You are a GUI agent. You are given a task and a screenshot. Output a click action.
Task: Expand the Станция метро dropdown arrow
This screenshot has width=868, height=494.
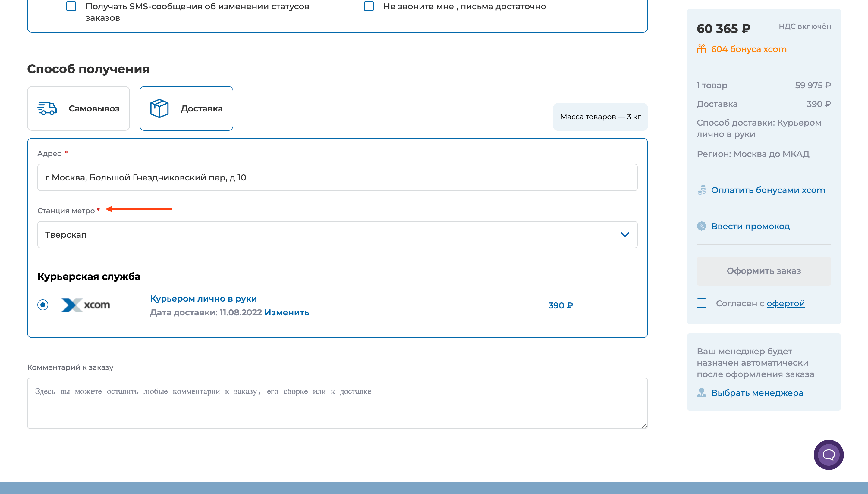click(x=624, y=234)
